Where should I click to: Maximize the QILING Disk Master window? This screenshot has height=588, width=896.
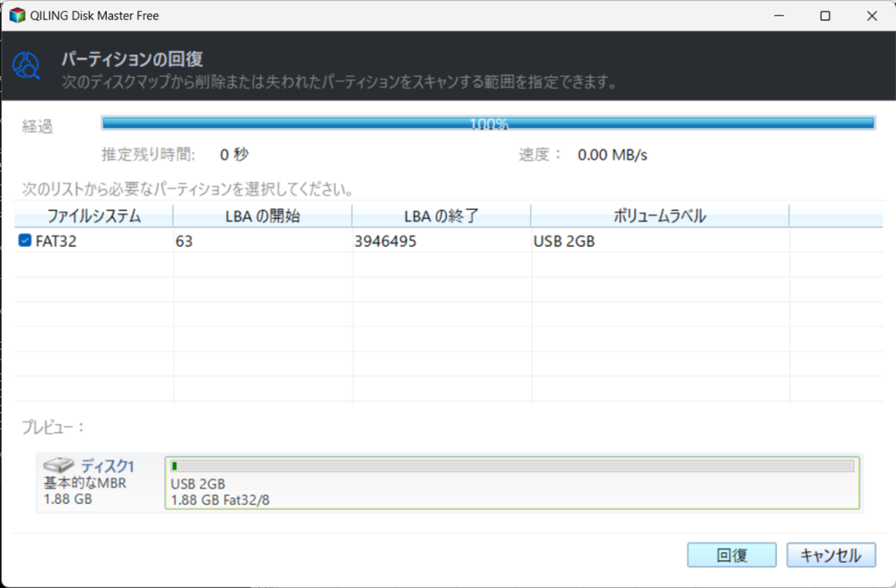825,16
